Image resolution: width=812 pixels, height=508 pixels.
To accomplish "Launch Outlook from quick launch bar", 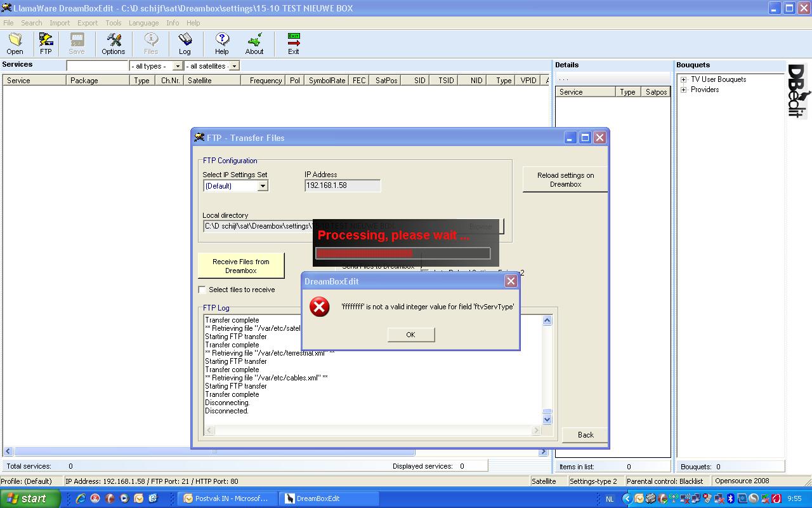I will [x=138, y=498].
